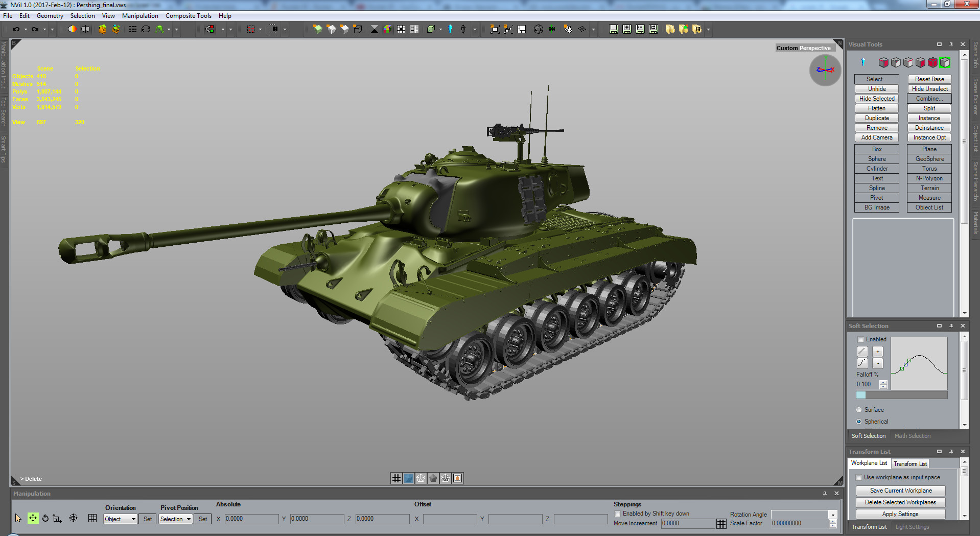Select the Move manipulation tool icon
Screen dimensions: 980x536
tap(32, 518)
